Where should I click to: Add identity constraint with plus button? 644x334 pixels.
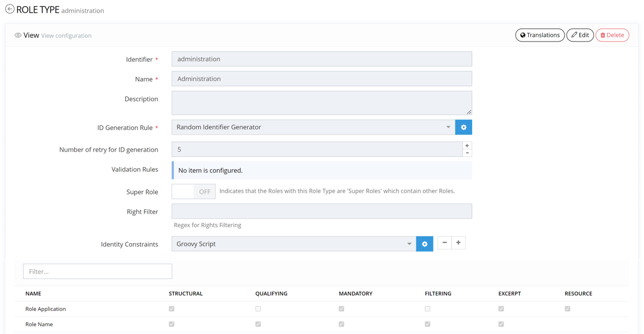pos(458,243)
